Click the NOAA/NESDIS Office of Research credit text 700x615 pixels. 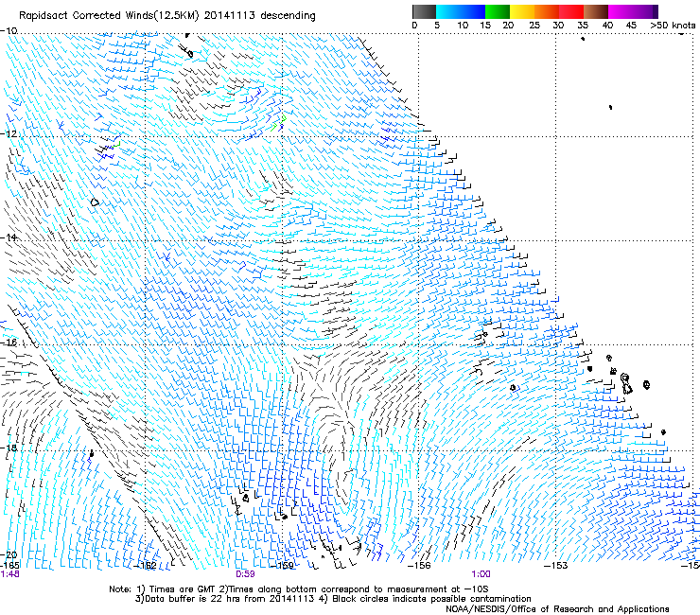coord(557,608)
